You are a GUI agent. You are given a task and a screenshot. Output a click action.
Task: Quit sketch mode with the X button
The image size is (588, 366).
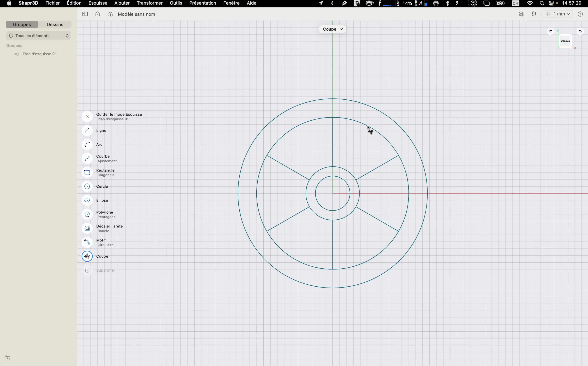click(87, 116)
